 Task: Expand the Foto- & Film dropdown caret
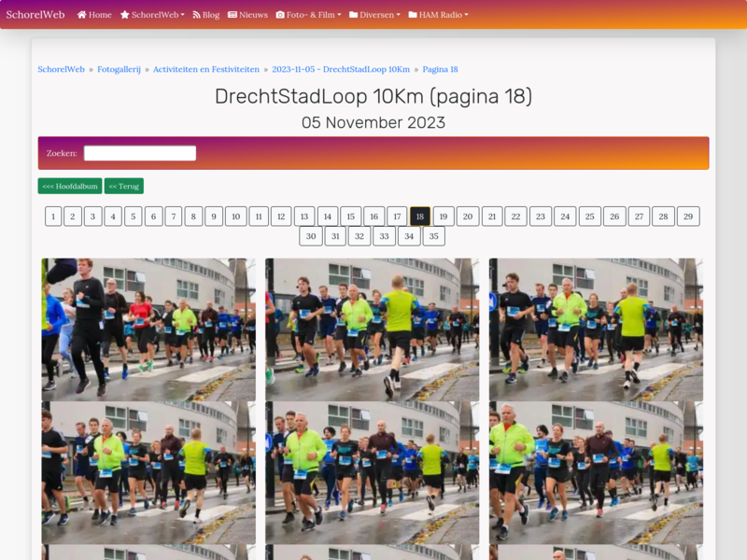[x=339, y=15]
